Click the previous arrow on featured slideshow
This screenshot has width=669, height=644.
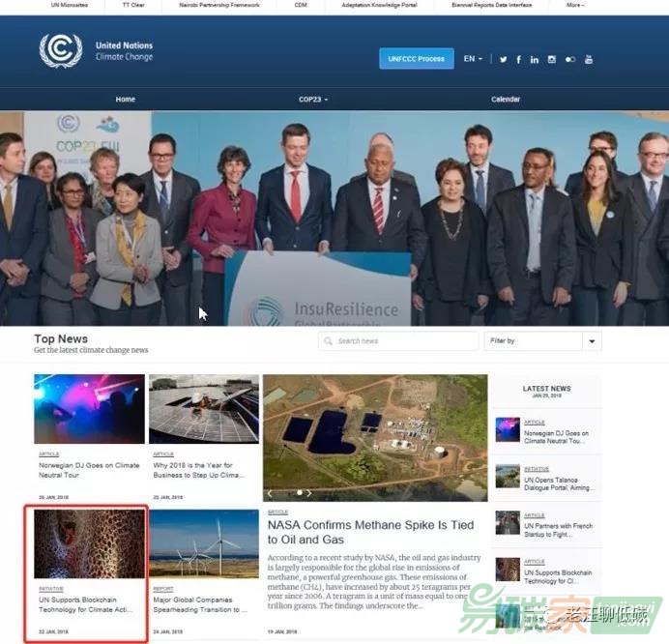[x=271, y=493]
